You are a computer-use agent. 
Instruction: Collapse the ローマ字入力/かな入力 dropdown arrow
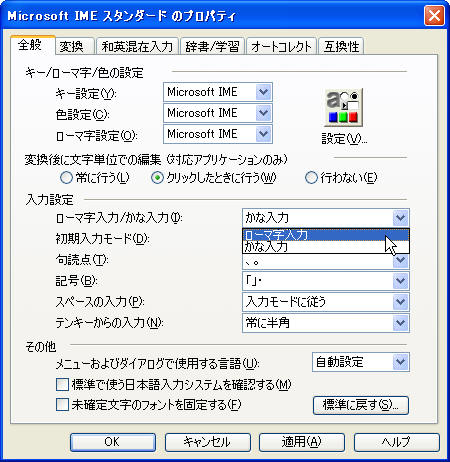pyautogui.click(x=400, y=218)
